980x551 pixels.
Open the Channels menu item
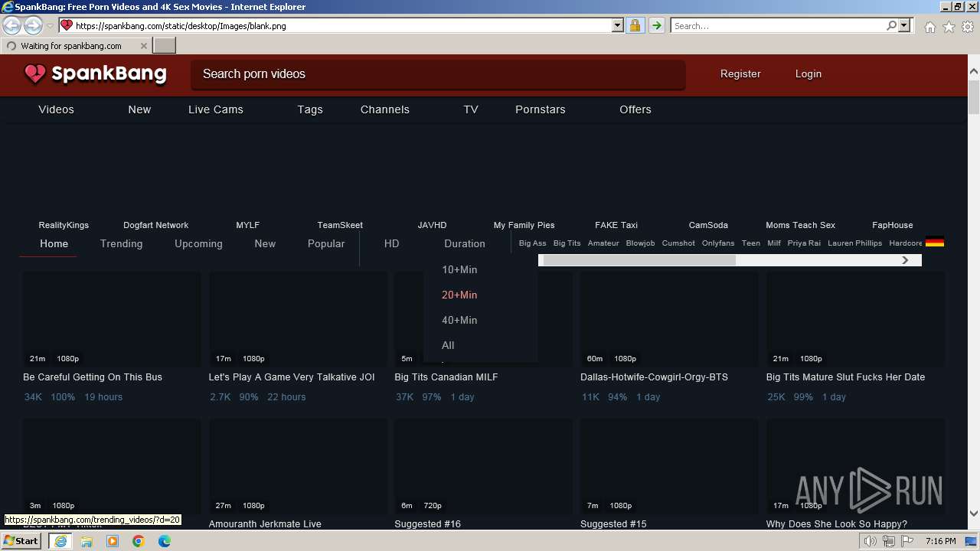pyautogui.click(x=385, y=109)
